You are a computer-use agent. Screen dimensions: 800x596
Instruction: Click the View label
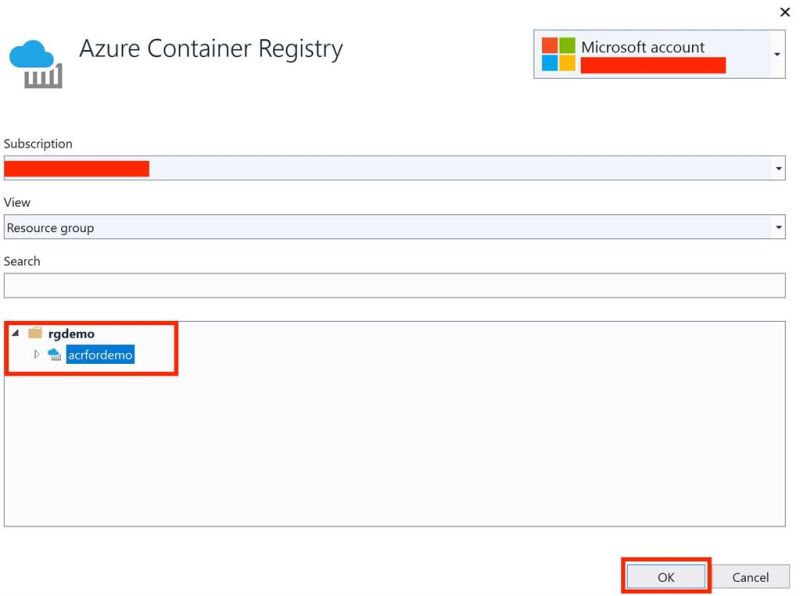(x=16, y=202)
